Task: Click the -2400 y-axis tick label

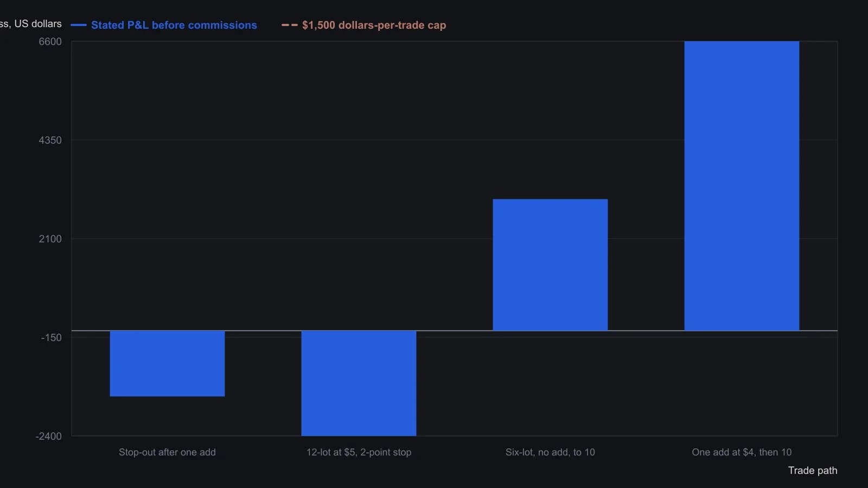Action: [49, 436]
